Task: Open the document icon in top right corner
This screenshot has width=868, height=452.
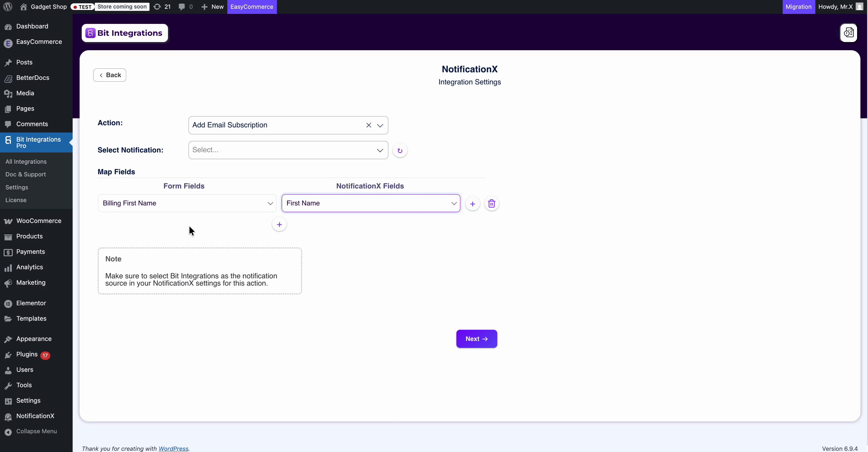Action: coord(848,33)
